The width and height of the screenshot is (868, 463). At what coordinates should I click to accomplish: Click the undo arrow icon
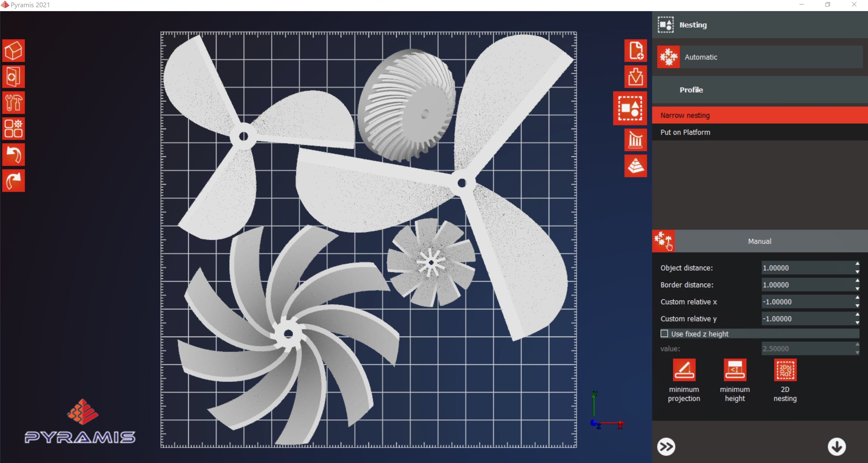click(14, 154)
